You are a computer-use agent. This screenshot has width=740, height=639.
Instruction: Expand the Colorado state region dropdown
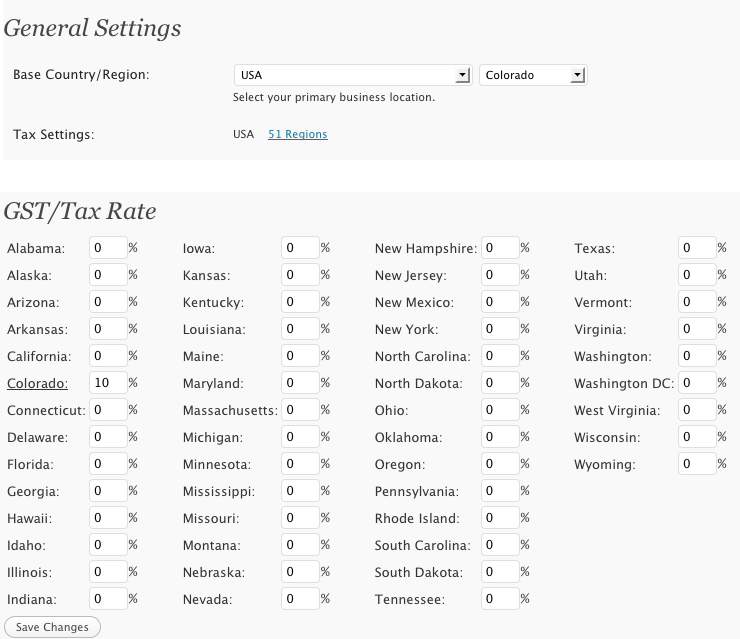pyautogui.click(x=532, y=75)
